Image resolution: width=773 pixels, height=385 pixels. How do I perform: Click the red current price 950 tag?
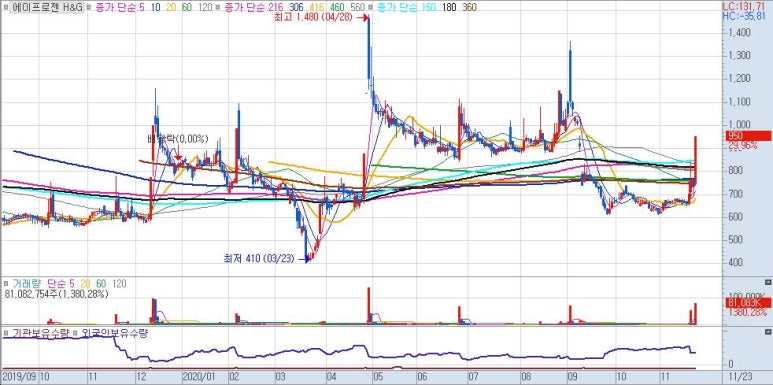[748, 136]
